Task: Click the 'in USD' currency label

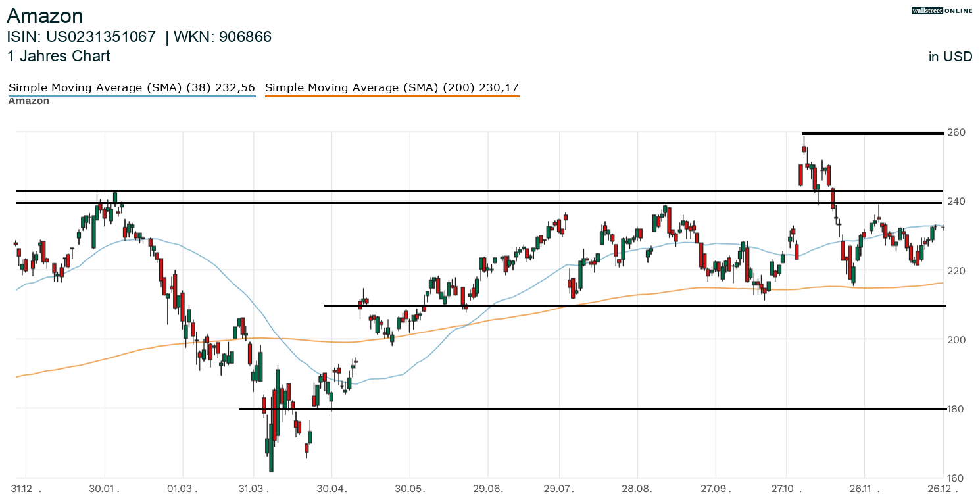Action: click(950, 57)
